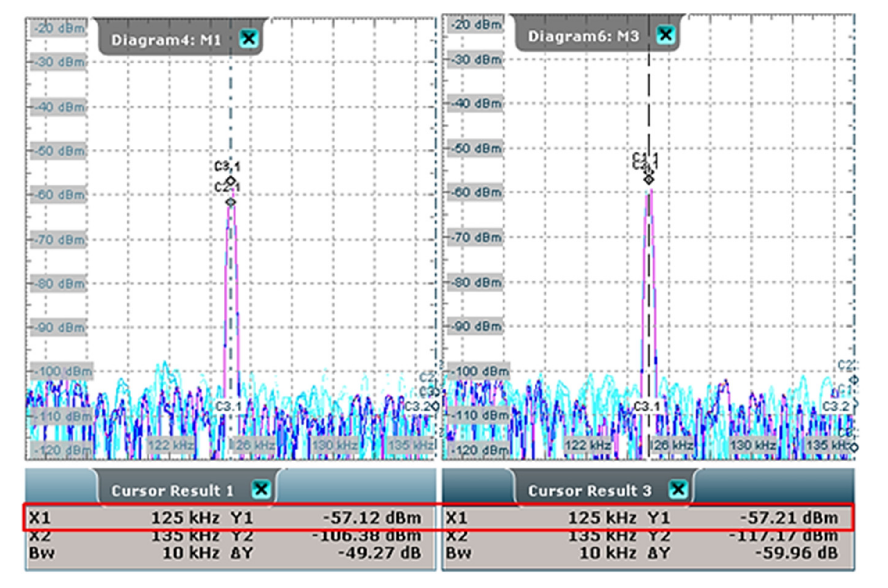This screenshot has height=588, width=888.
Task: Click the 10 kHz Bw value in Cursor Result 3
Action: pos(608,553)
